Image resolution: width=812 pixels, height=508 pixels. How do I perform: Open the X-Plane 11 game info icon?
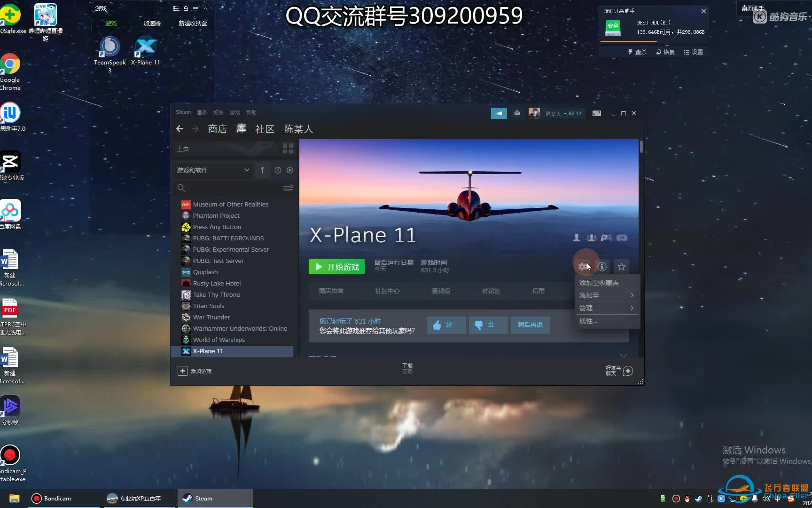602,267
